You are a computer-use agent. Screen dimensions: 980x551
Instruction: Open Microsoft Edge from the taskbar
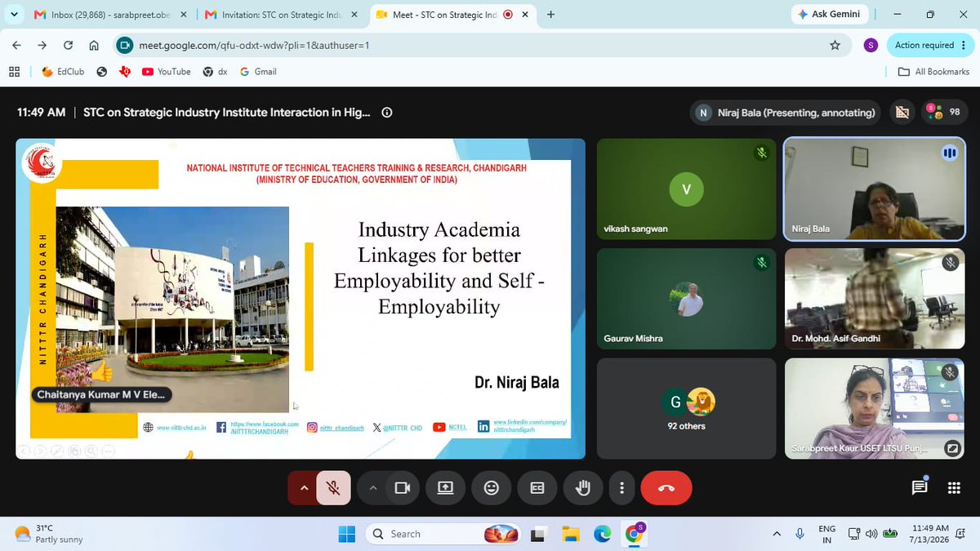click(x=602, y=534)
